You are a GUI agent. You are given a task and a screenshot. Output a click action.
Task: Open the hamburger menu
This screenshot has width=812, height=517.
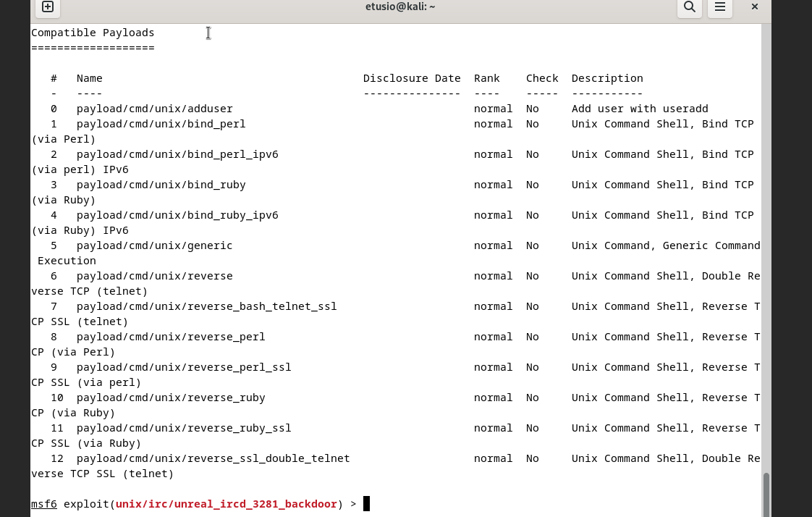pos(720,7)
